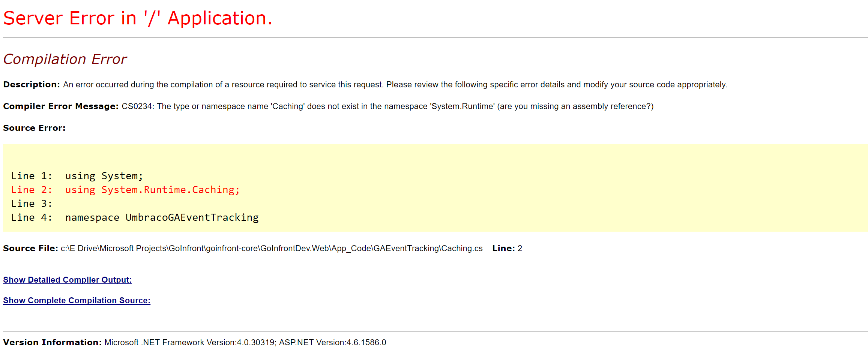Click the Source Error label
The width and height of the screenshot is (868, 349).
pos(34,128)
